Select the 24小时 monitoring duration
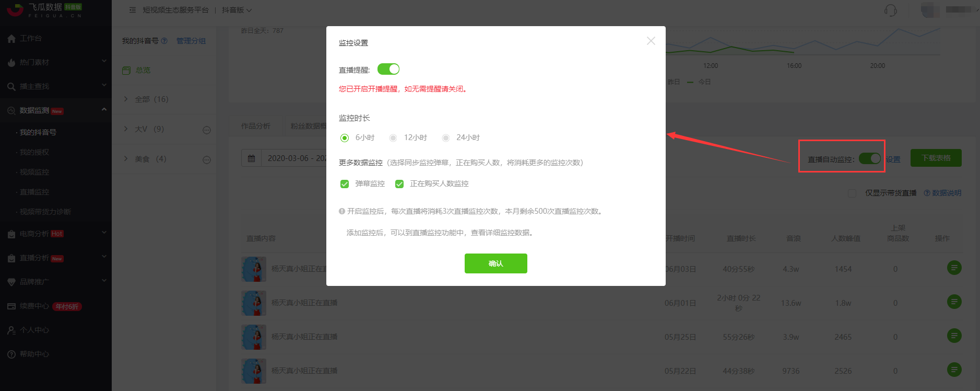This screenshot has height=391, width=980. click(446, 138)
